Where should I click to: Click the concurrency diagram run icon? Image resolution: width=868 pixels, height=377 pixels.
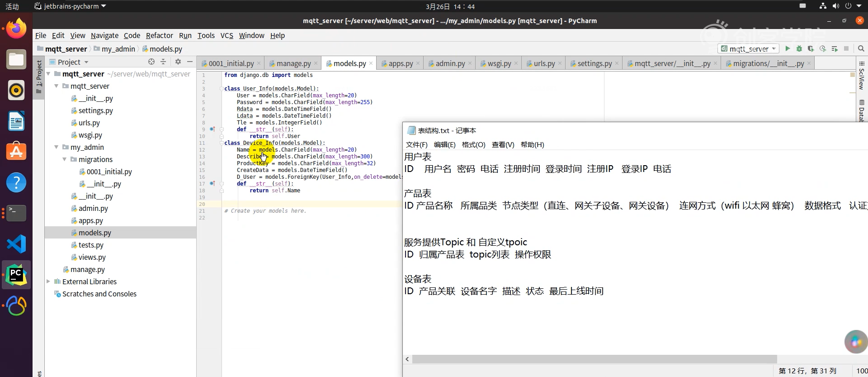835,48
